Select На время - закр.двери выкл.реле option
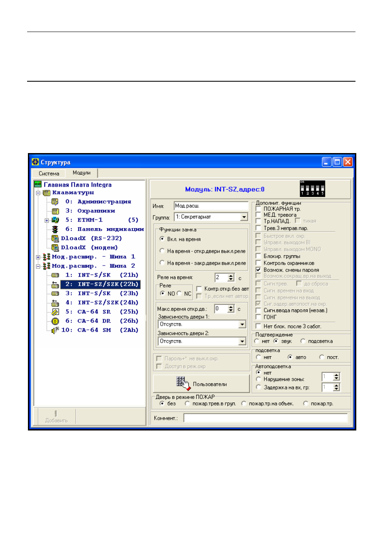This screenshot has height=554, width=392. [x=162, y=263]
